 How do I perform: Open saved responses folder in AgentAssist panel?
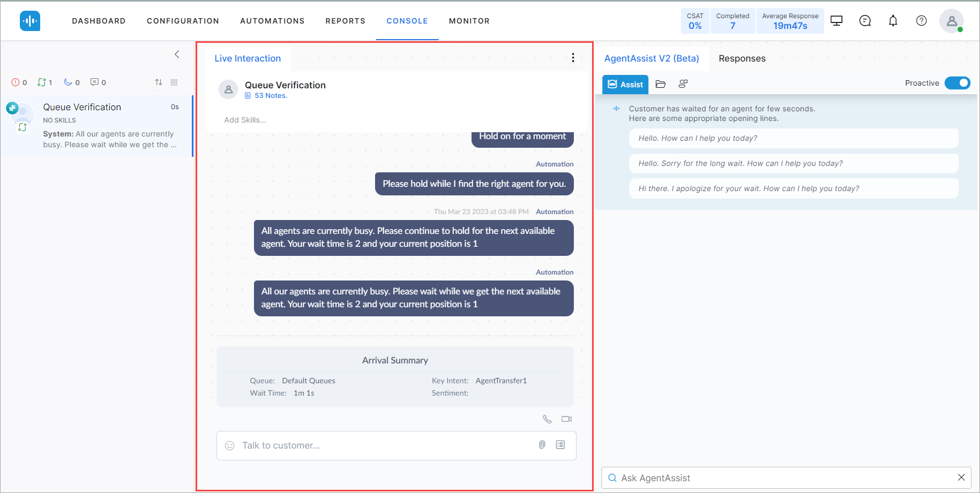pos(660,84)
